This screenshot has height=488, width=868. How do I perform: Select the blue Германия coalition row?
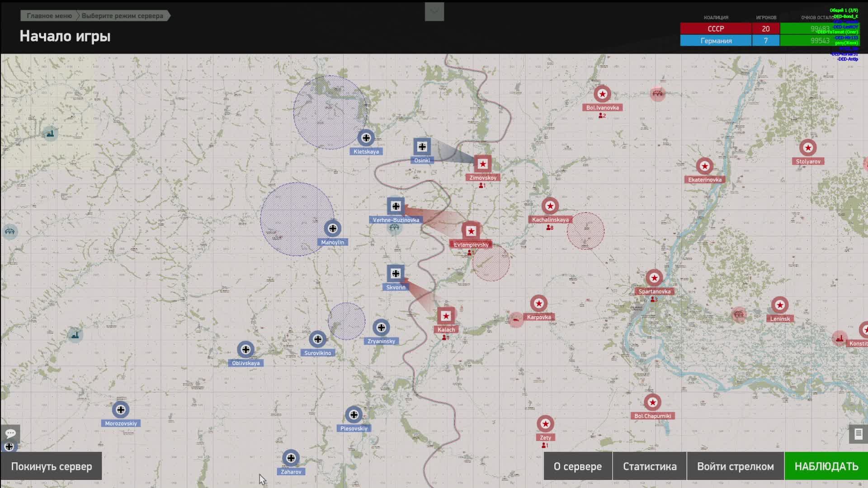[716, 41]
